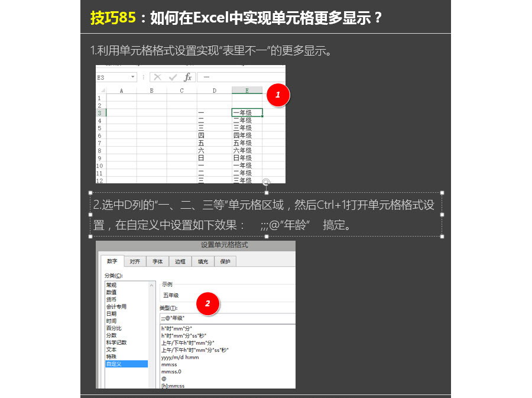The height and width of the screenshot is (398, 532).
Task: Select column C via its header
Action: pyautogui.click(x=182, y=90)
